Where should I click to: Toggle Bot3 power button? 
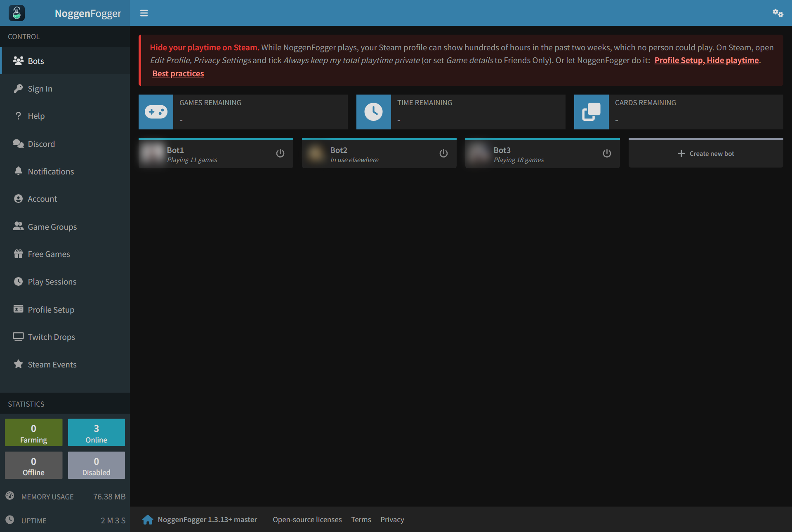607,153
